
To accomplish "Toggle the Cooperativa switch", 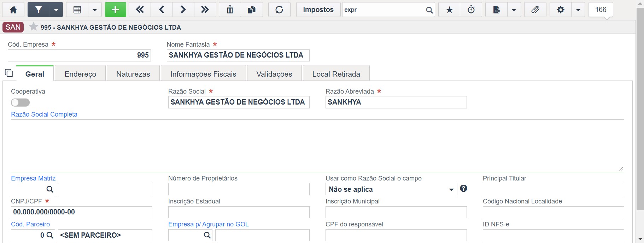I will [20, 102].
